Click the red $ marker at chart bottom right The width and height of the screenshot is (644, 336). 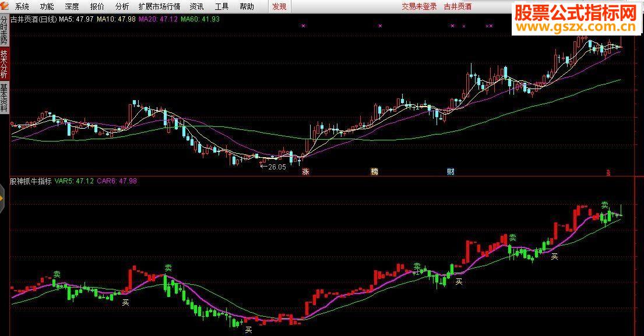click(x=608, y=172)
